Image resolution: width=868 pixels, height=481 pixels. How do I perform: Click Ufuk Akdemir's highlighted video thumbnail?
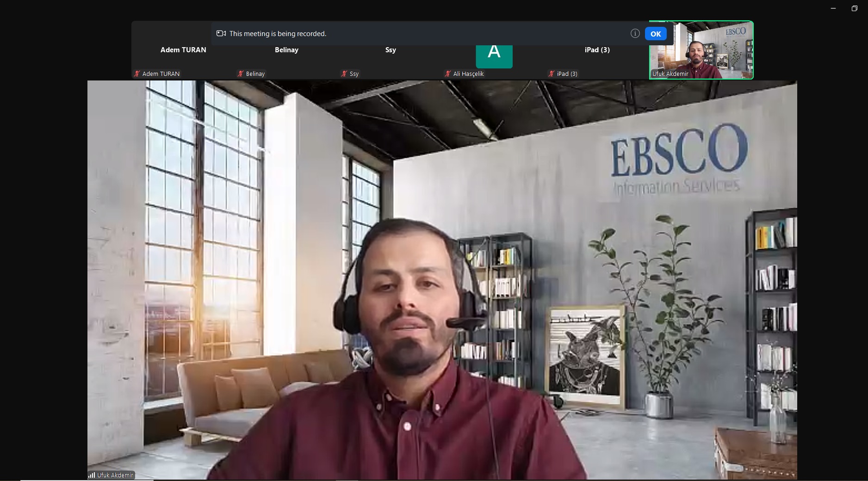(701, 50)
